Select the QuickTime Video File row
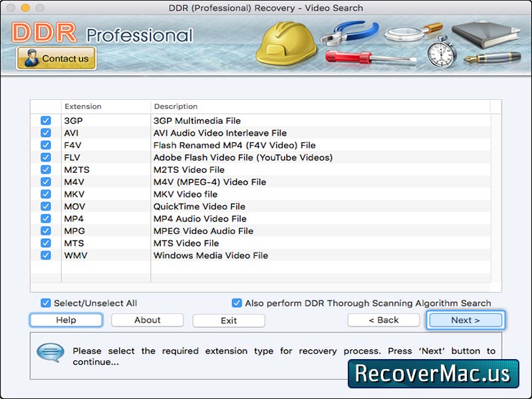 [x=199, y=206]
